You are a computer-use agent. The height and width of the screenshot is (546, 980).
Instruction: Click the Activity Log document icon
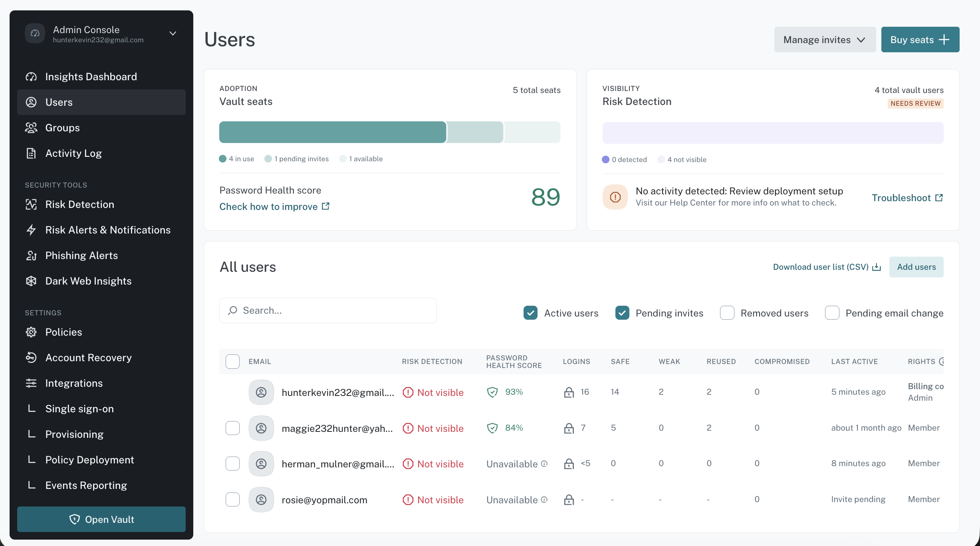pyautogui.click(x=31, y=153)
